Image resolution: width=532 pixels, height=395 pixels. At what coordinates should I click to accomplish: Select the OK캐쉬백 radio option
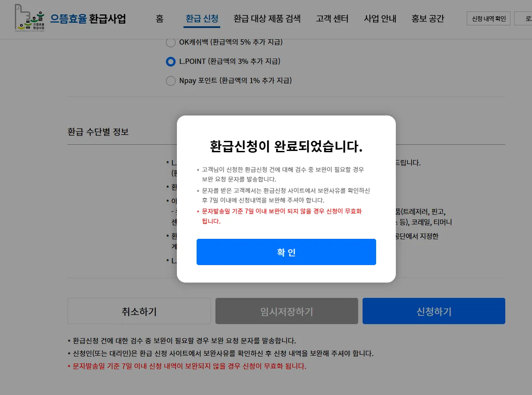[170, 42]
